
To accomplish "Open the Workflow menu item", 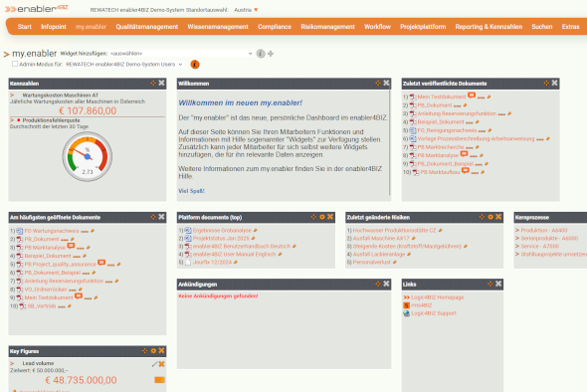I will (377, 27).
